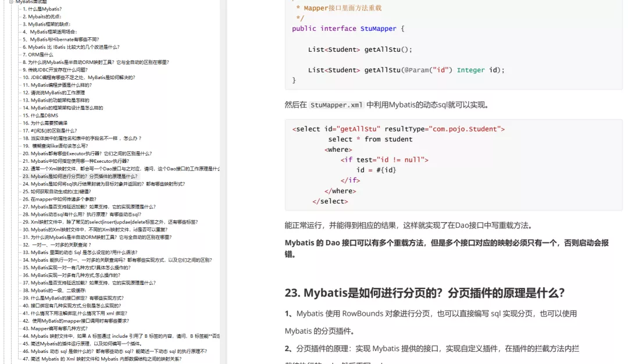
Task: Click the inline code StuMapper.xml
Action: click(x=336, y=105)
